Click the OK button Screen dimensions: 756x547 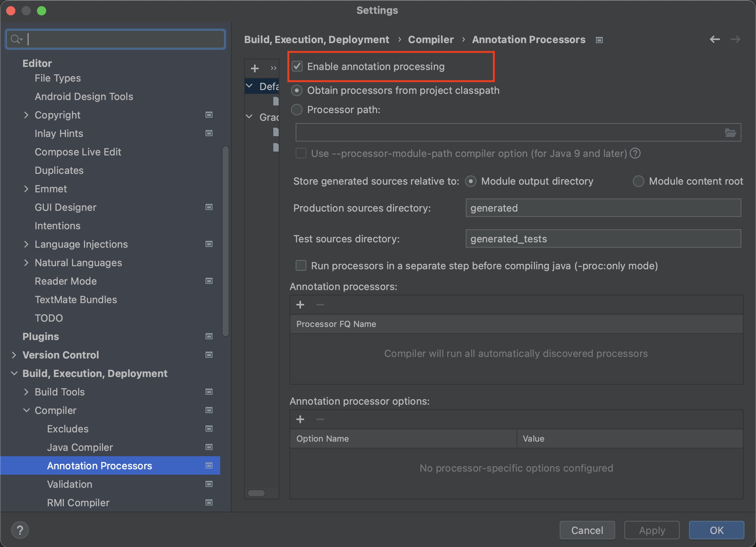(716, 530)
